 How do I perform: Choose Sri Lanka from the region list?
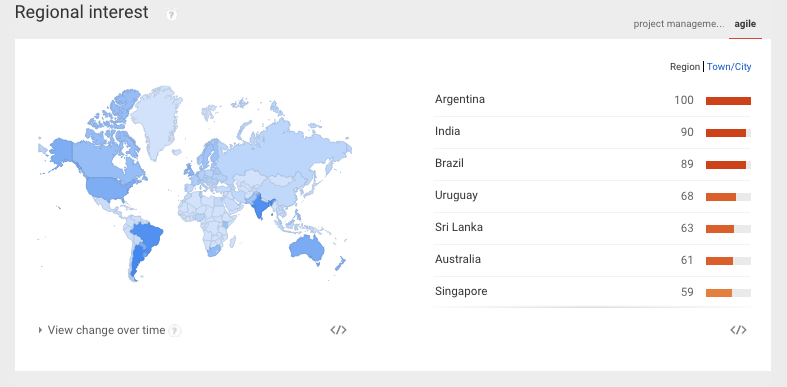coord(459,227)
